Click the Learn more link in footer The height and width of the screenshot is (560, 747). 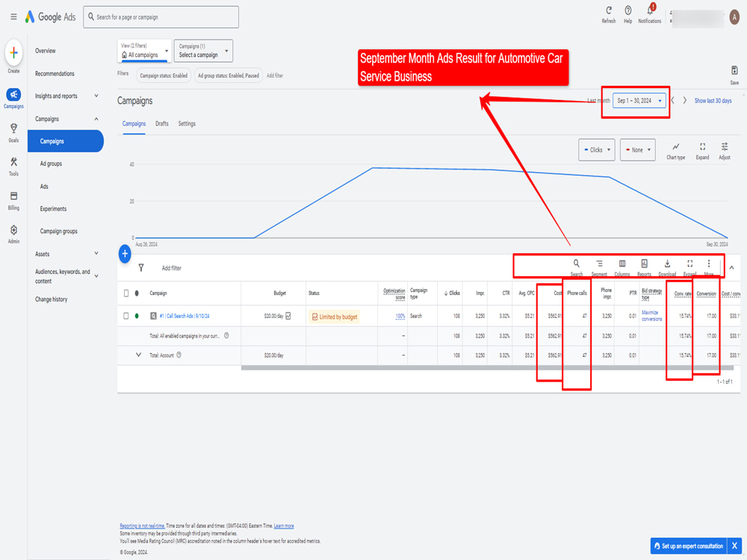tap(284, 526)
